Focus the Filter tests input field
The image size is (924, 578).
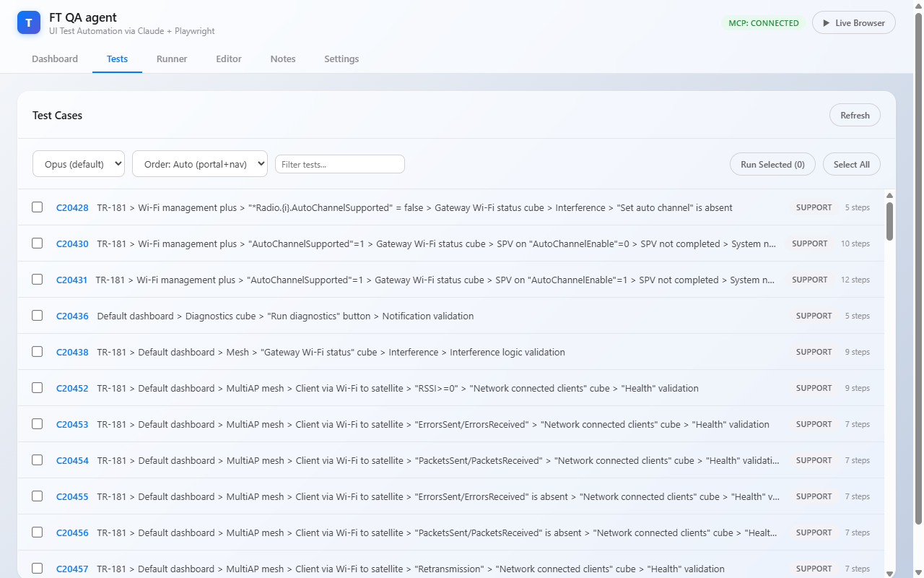(x=340, y=164)
